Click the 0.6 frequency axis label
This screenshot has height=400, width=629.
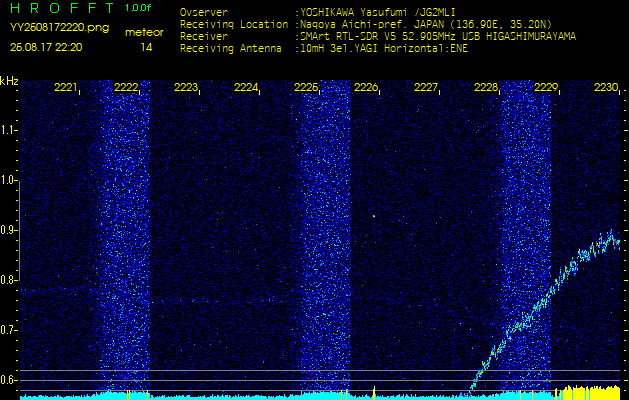click(8, 380)
